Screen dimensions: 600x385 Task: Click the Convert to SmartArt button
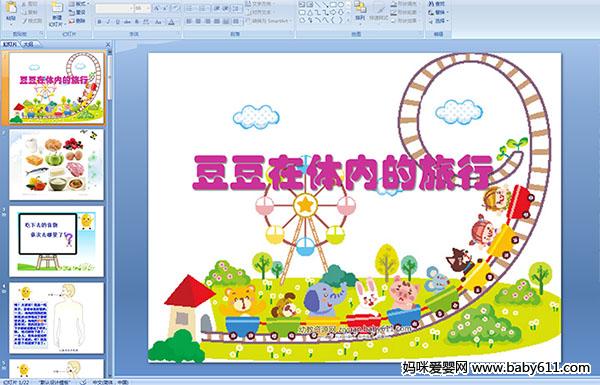click(x=269, y=21)
